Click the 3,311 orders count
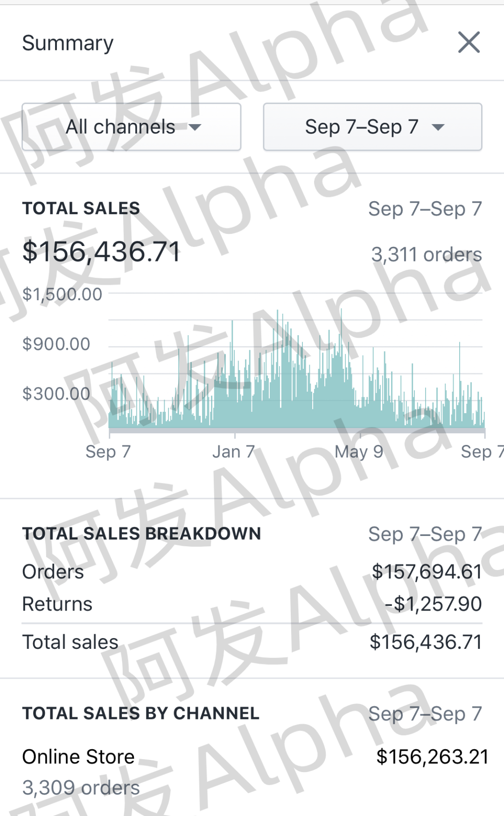The image size is (504, 816). tap(426, 255)
